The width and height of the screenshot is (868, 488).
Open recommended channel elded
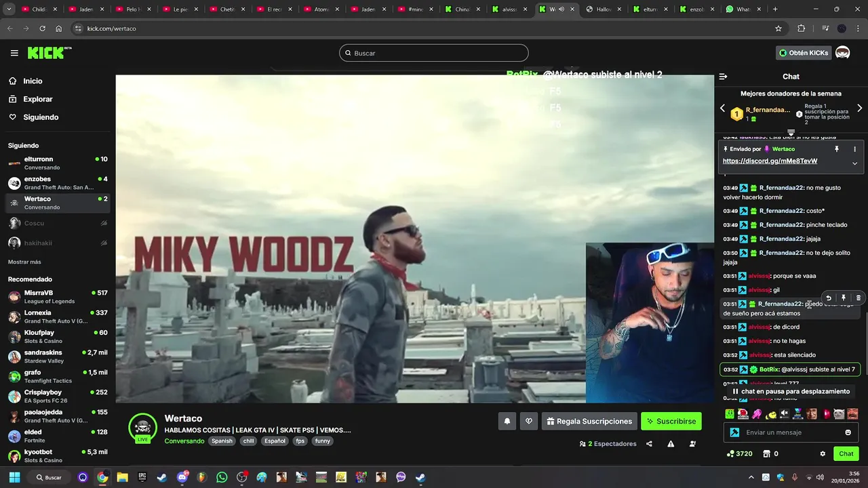(x=58, y=436)
